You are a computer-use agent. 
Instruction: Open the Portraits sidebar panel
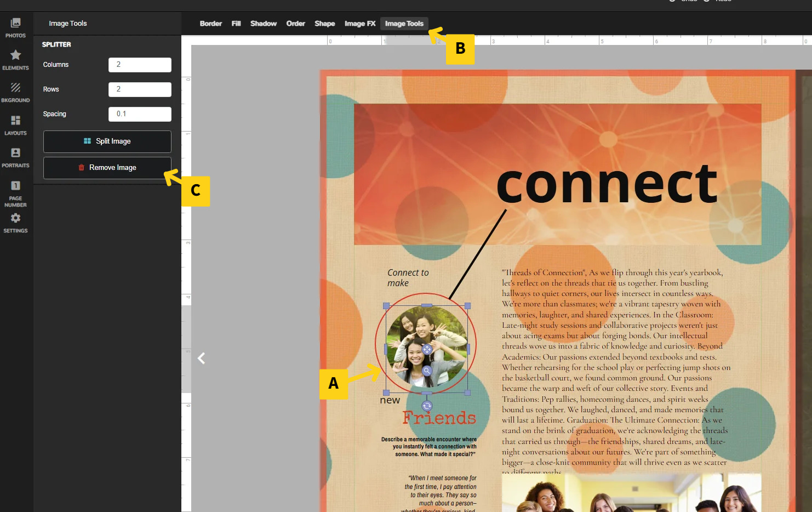15,158
